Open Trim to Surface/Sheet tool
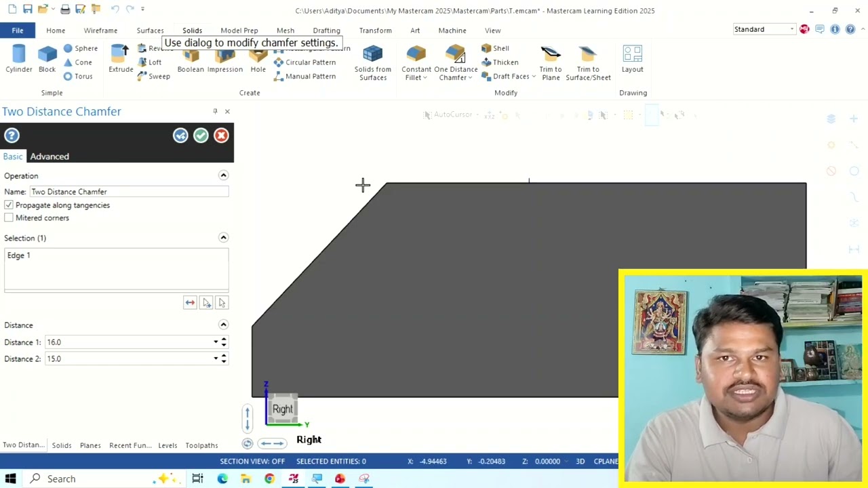This screenshot has height=488, width=868. point(588,63)
